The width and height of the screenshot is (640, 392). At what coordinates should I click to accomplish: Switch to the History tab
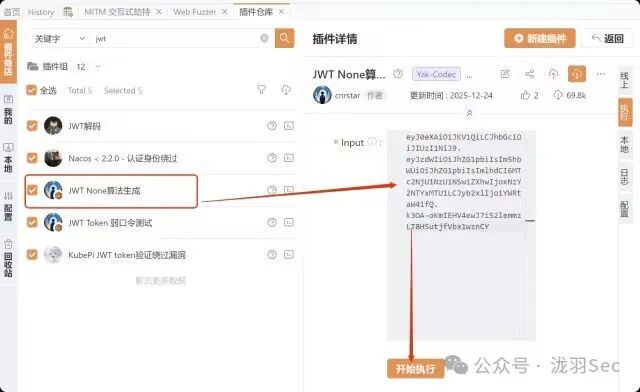pos(41,12)
